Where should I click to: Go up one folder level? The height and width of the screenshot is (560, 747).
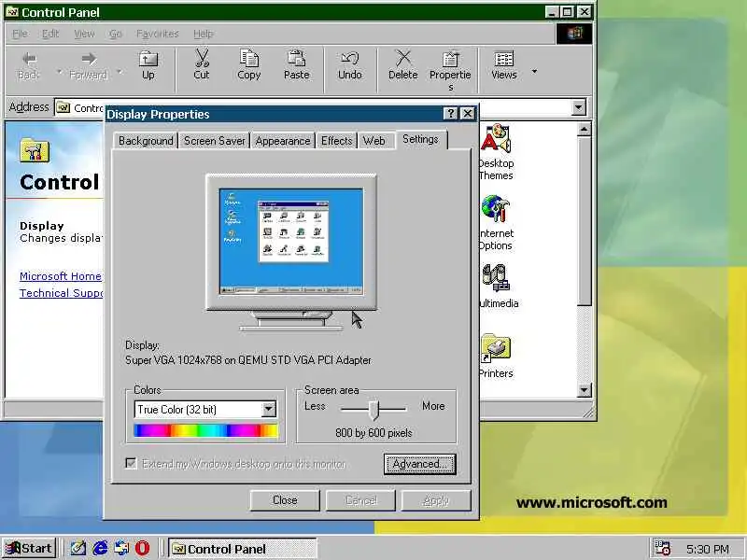coord(148,65)
